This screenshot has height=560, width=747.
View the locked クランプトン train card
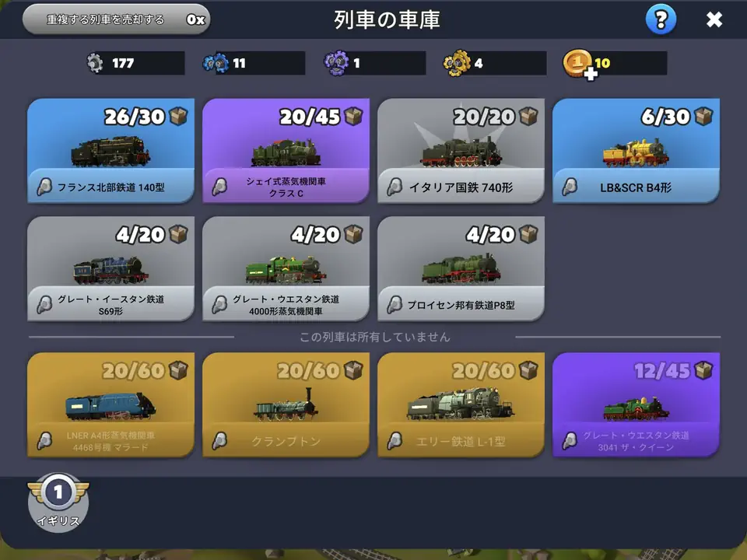pyautogui.click(x=286, y=404)
